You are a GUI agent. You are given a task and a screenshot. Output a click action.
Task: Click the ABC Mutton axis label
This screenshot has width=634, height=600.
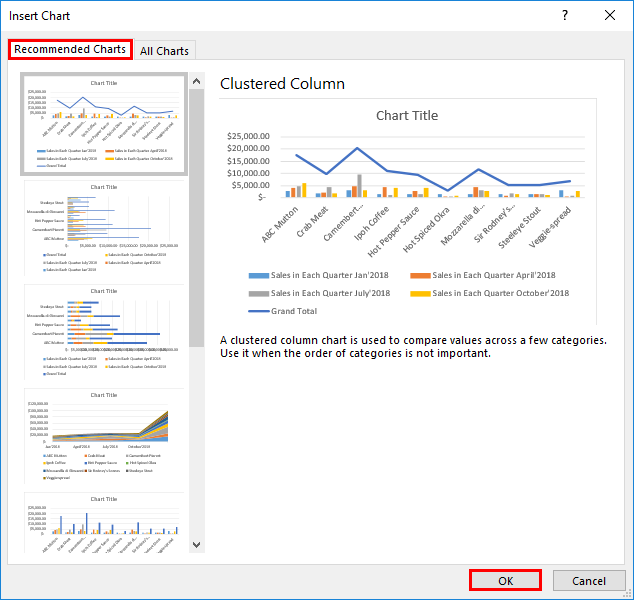(x=280, y=224)
